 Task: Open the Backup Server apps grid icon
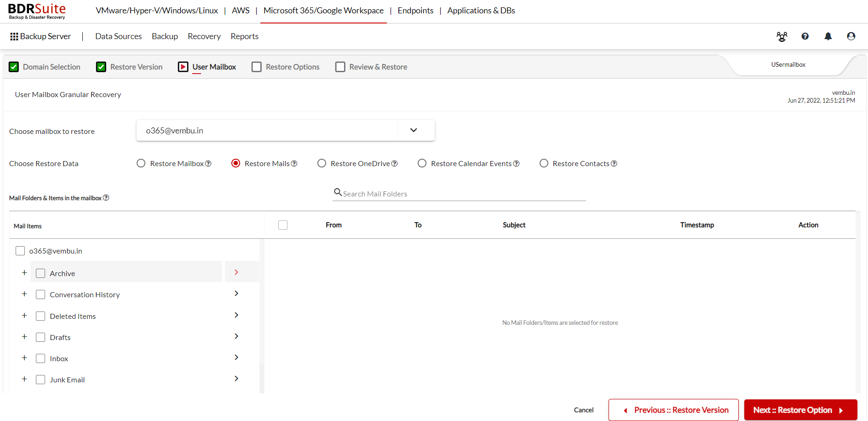point(14,36)
